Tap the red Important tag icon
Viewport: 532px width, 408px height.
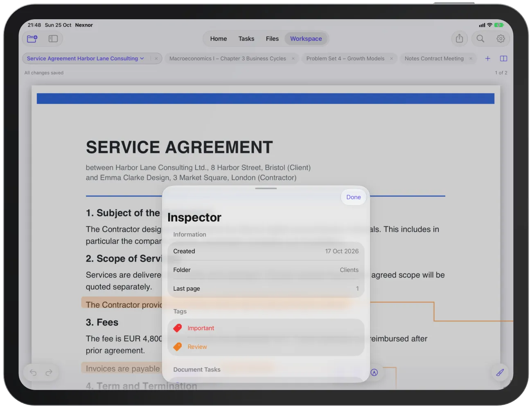[x=178, y=328]
